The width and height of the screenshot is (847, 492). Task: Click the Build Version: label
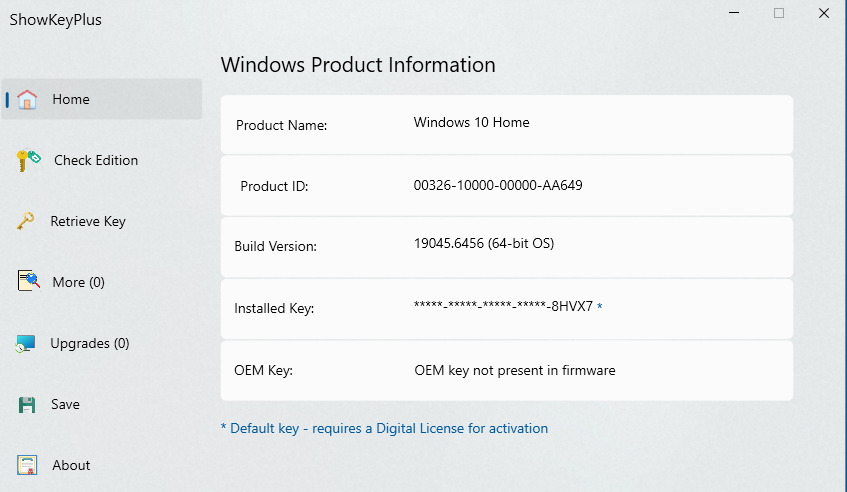click(x=275, y=247)
